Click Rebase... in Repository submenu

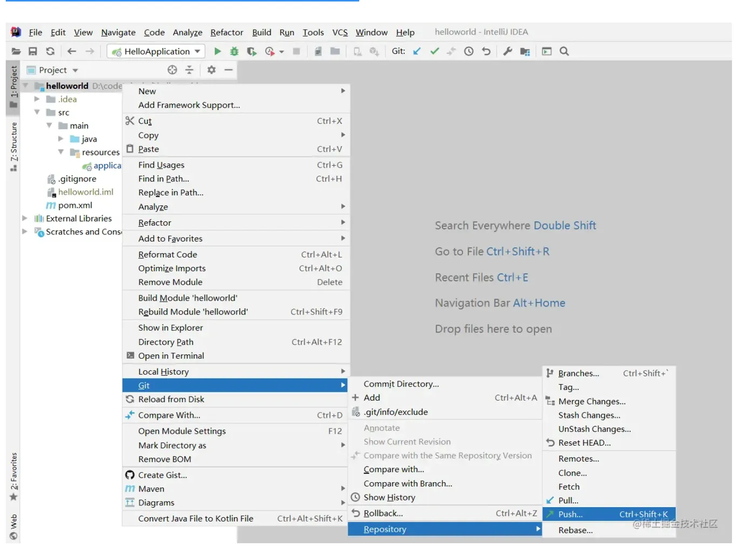(609, 530)
